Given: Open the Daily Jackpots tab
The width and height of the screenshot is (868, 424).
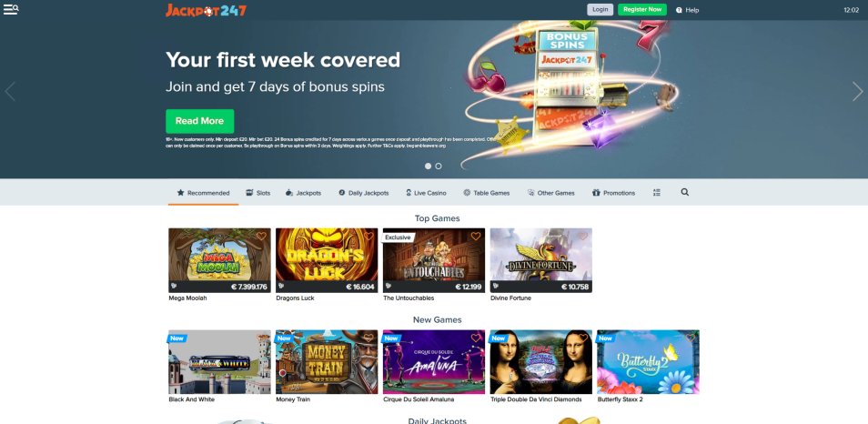Looking at the screenshot, I should coord(364,193).
